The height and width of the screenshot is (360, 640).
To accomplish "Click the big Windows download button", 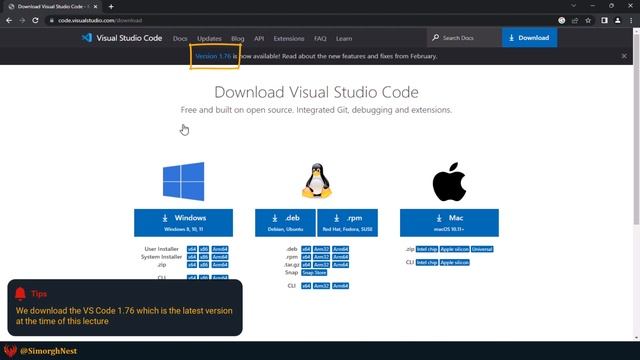I will click(x=183, y=223).
